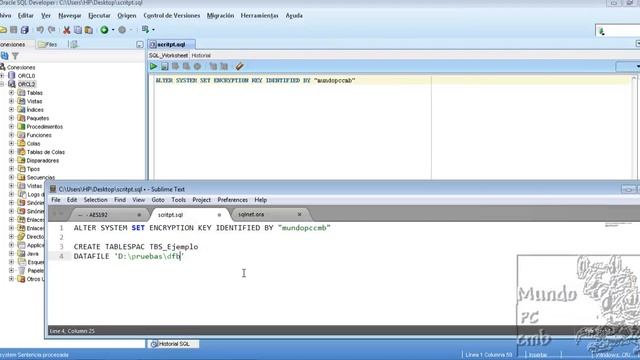Viewport: 640px width, 360px height.
Task: Expand the Disparadores node
Action: [x=11, y=160]
